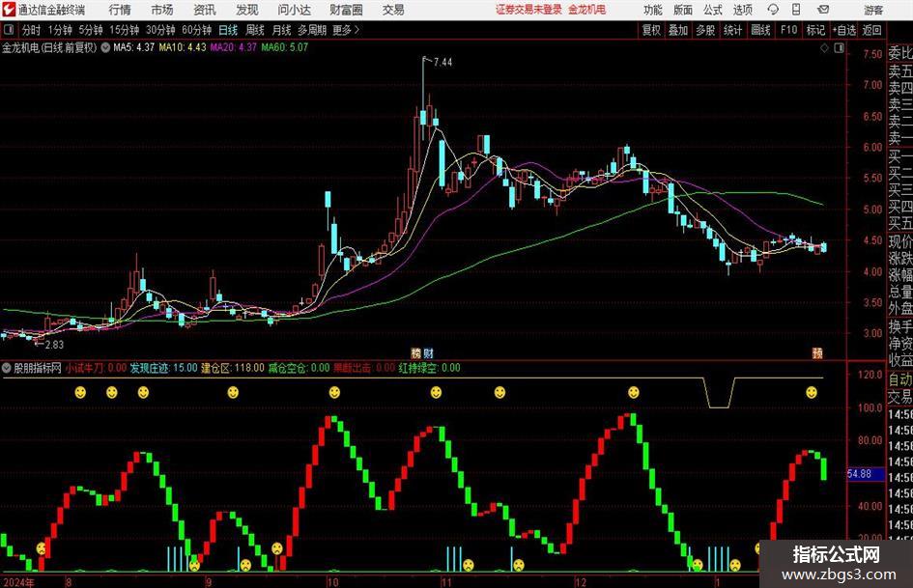Click +自选 add to watchlist
Viewport: 913px width, 588px height.
[x=844, y=30]
